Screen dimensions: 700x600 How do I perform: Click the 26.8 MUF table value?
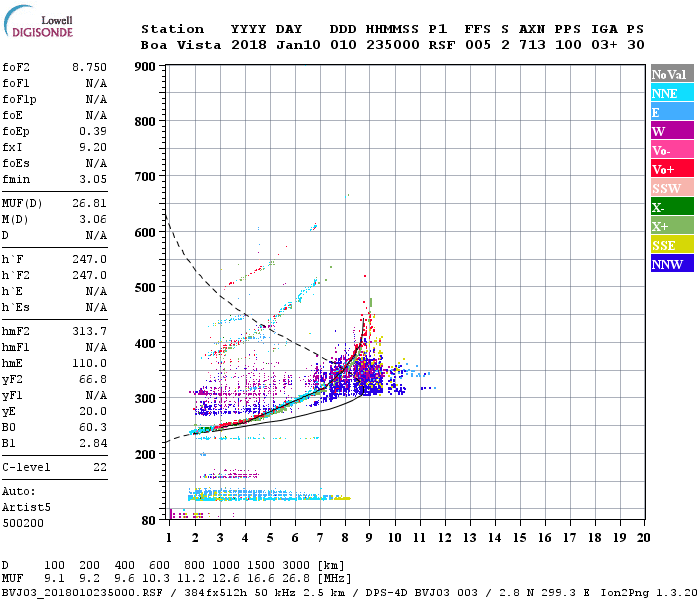296,579
